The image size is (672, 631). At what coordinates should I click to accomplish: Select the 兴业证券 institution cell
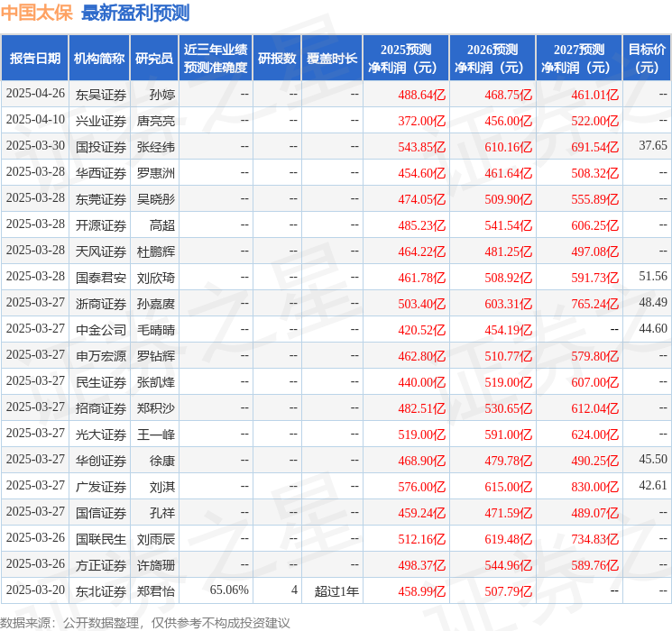[x=101, y=121]
